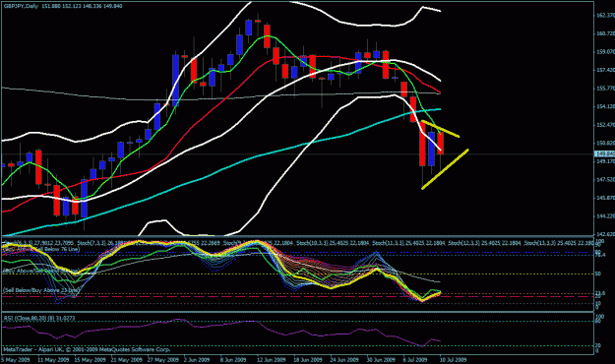
Task: Click the 6 Jul 2009 date label
Action: pyautogui.click(x=415, y=359)
